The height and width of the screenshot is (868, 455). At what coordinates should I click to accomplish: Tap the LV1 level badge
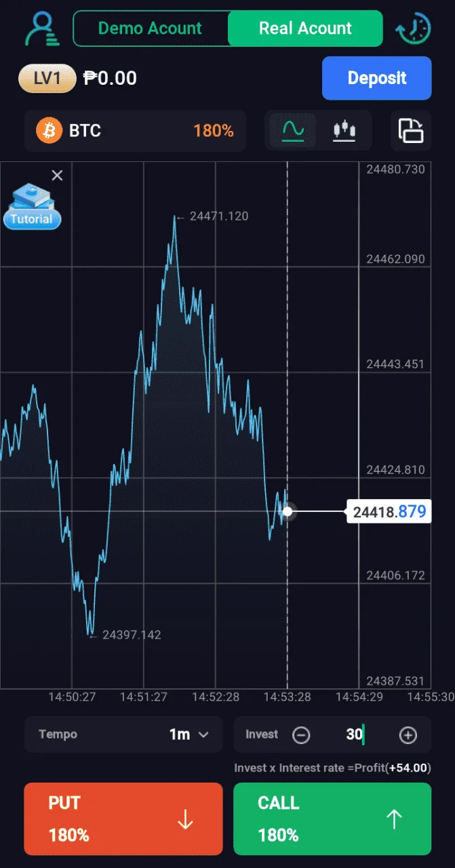[x=47, y=79]
